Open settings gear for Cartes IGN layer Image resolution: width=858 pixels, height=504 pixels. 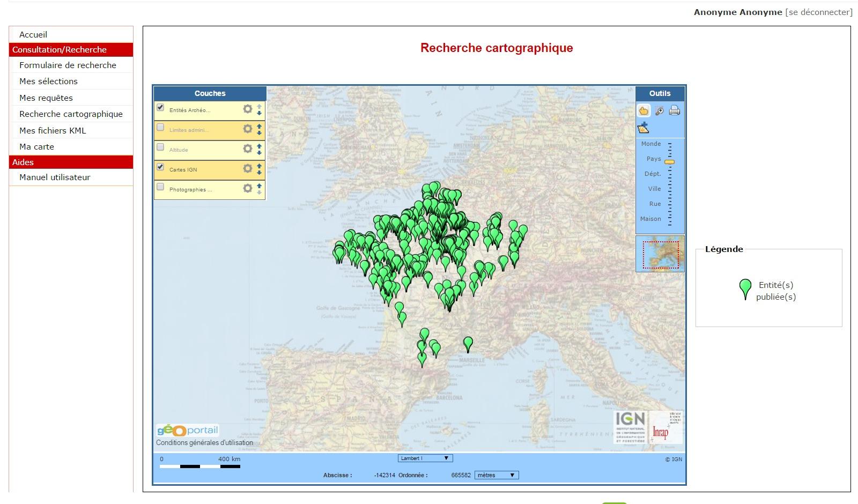(247, 169)
